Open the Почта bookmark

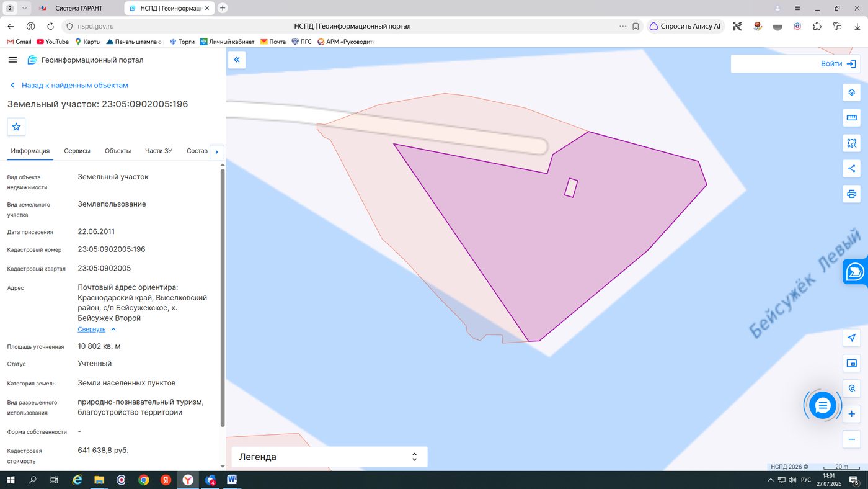coord(273,42)
